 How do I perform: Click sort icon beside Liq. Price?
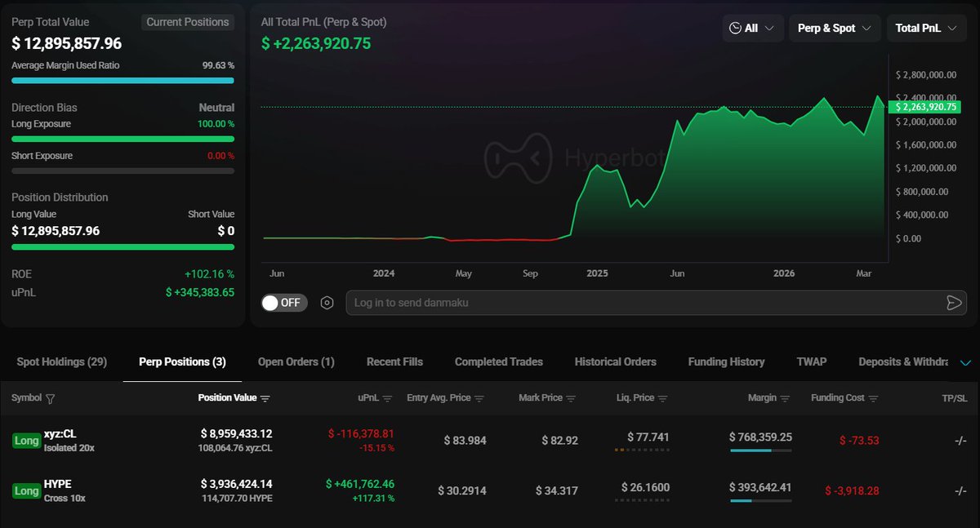pos(662,398)
